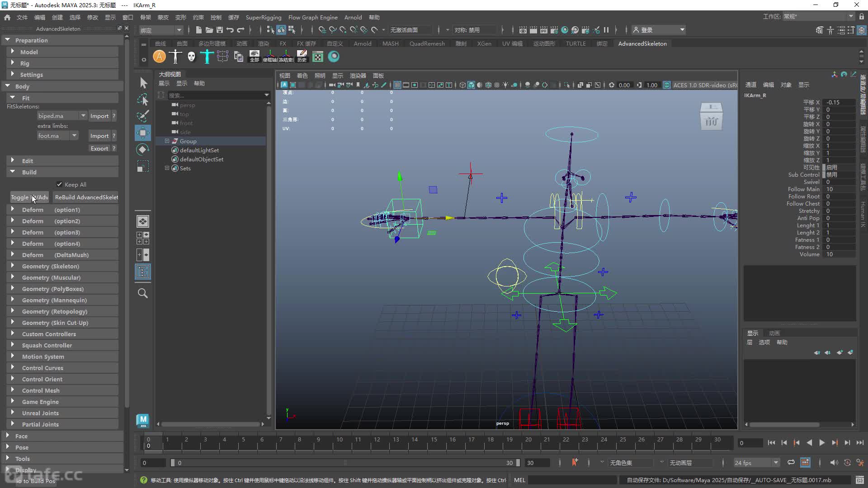Select the arrow selection tool
The height and width of the screenshot is (488, 868).
tap(143, 83)
